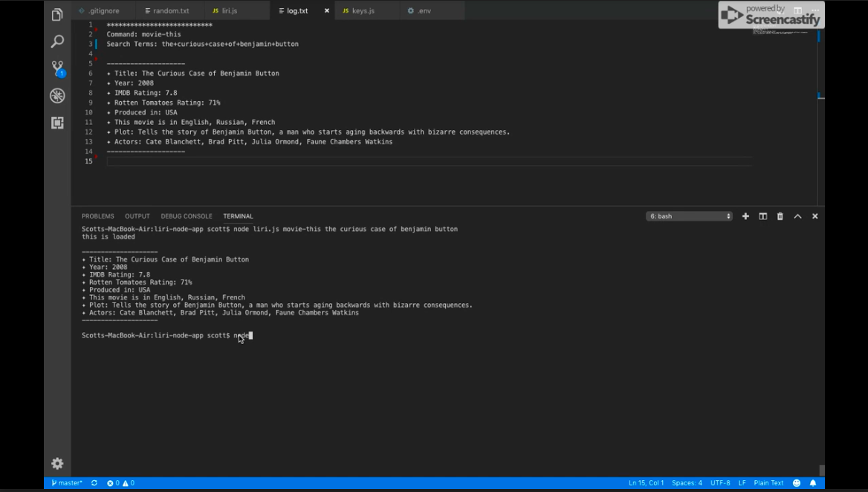The image size is (868, 492).
Task: Click the Actors line in the editor
Action: pyautogui.click(x=250, y=142)
